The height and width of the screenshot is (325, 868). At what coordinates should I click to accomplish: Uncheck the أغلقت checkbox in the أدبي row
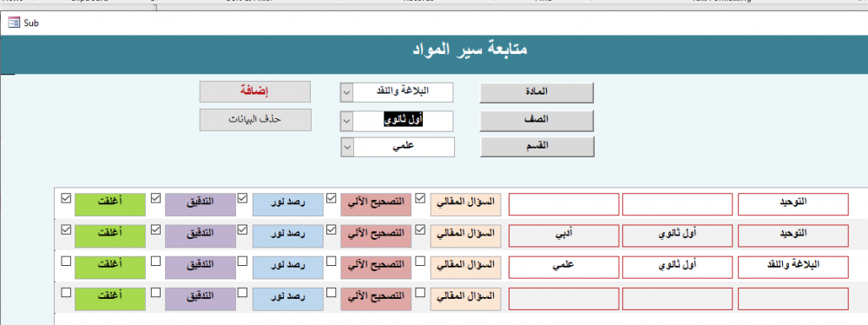tap(66, 229)
